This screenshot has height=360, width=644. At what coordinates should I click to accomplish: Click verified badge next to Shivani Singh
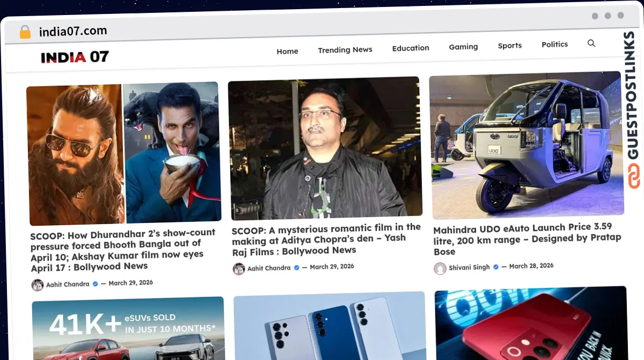pyautogui.click(x=496, y=267)
